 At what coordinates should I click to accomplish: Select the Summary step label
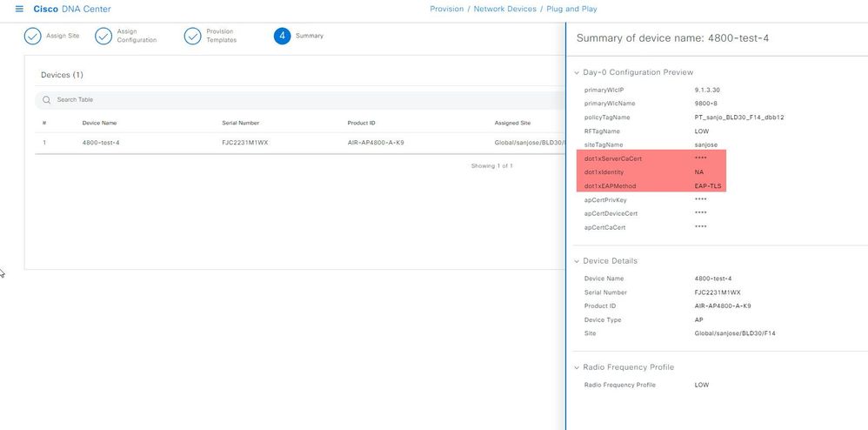310,36
